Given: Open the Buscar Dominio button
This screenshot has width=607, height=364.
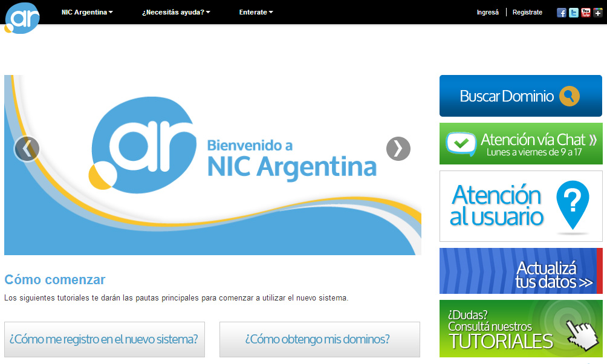Looking at the screenshot, I should (x=521, y=96).
